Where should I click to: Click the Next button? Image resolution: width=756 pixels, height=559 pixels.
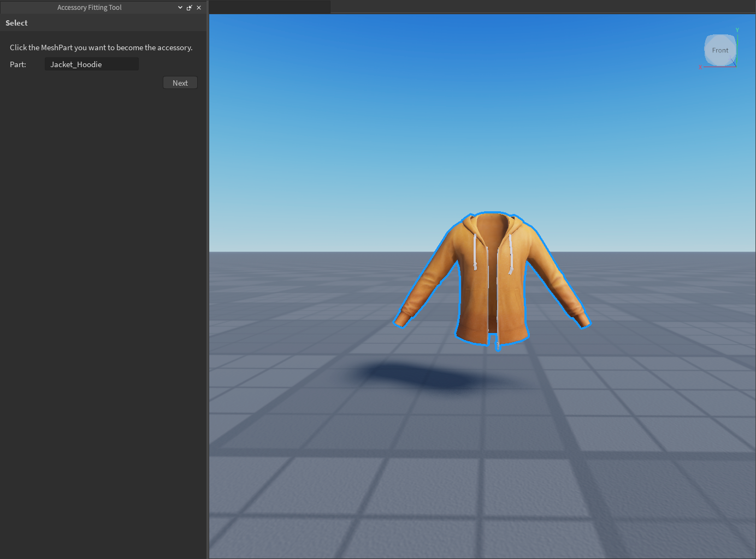pyautogui.click(x=180, y=83)
